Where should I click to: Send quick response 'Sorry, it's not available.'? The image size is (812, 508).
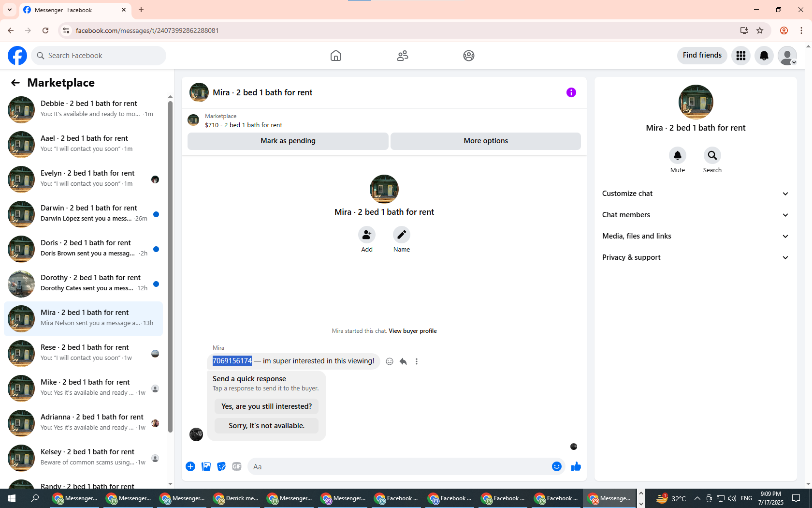267,426
